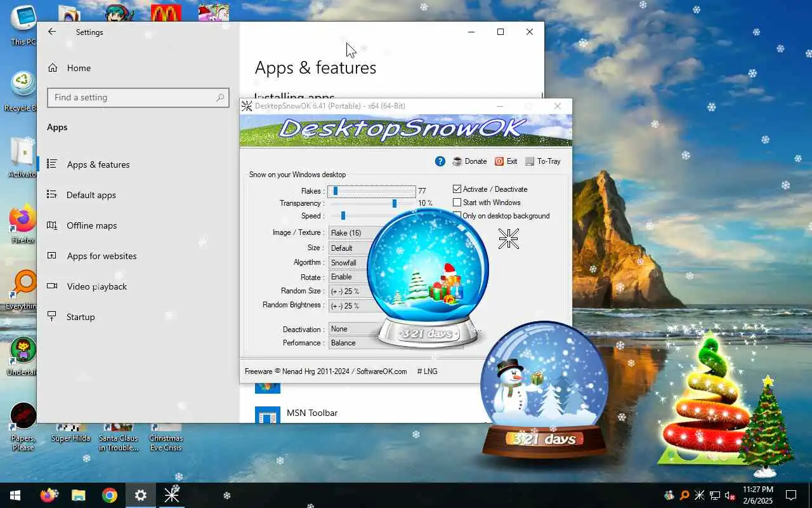The width and height of the screenshot is (812, 508).
Task: Open the Rotate dropdown set to Enable
Action: click(349, 277)
